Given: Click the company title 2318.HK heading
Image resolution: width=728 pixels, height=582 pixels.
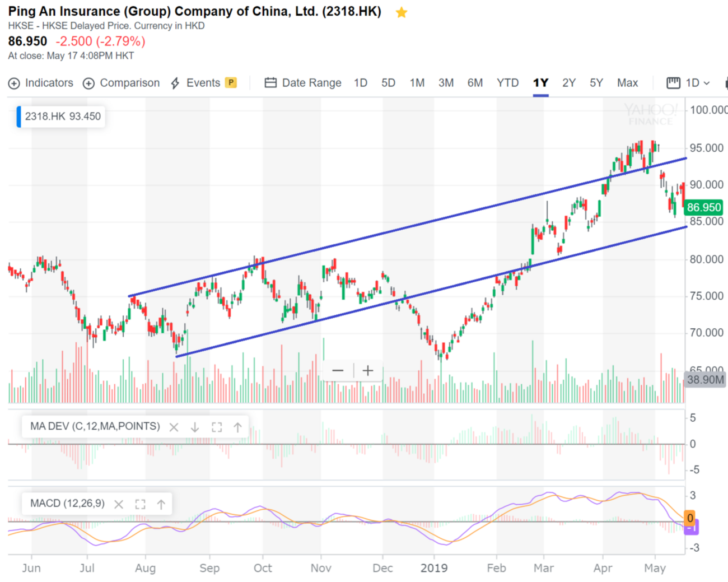Looking at the screenshot, I should pos(195,11).
